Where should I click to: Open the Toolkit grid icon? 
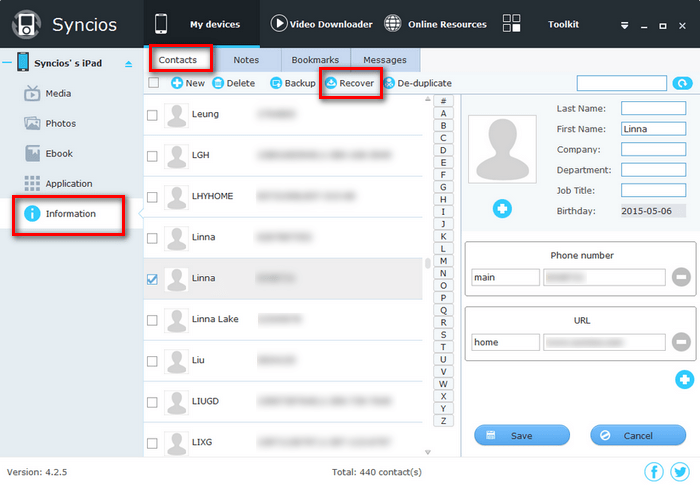coord(512,23)
